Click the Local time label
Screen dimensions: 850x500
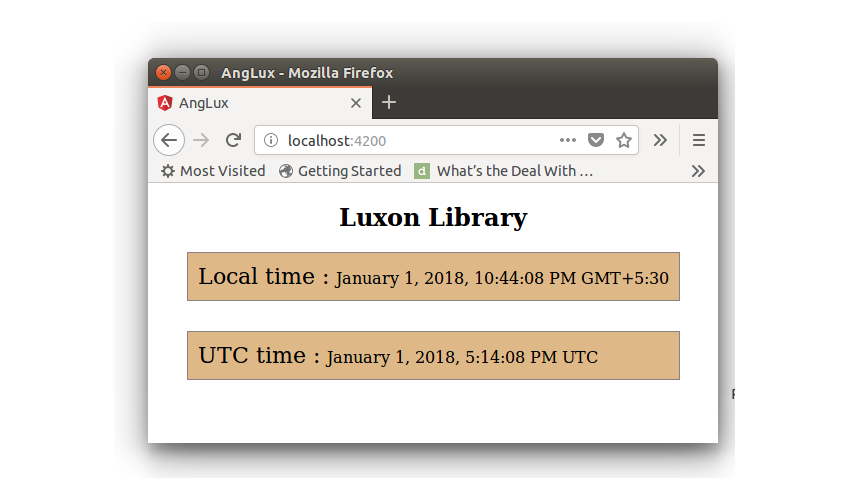click(x=263, y=277)
